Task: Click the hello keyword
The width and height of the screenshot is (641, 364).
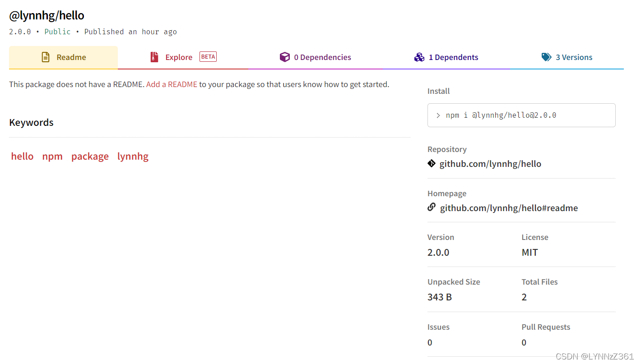Action: click(22, 156)
